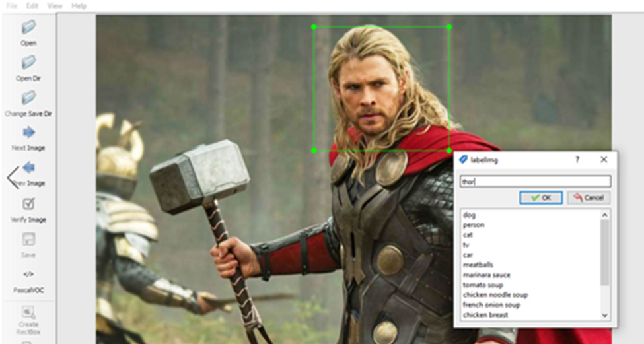Switch annotation format PascalVOC
The width and height of the screenshot is (644, 344).
coord(28,274)
